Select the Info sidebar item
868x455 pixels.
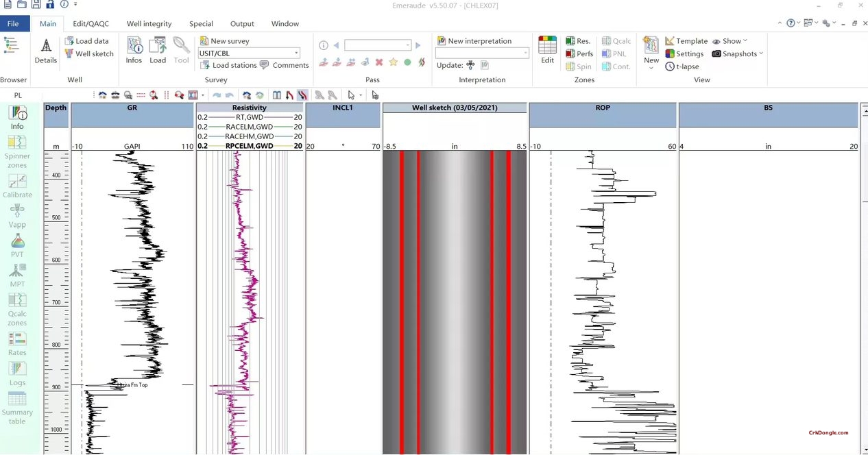17,118
